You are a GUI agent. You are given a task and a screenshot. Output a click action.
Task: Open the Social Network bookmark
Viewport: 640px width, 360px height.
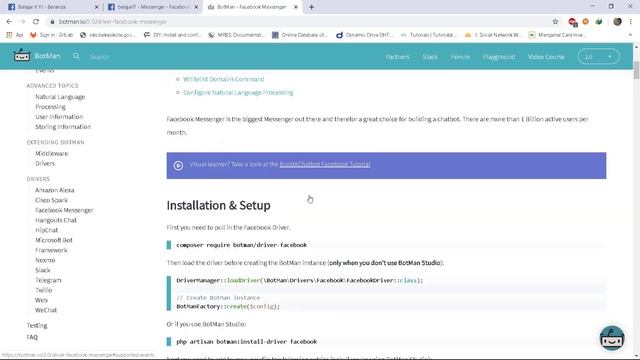493,35
